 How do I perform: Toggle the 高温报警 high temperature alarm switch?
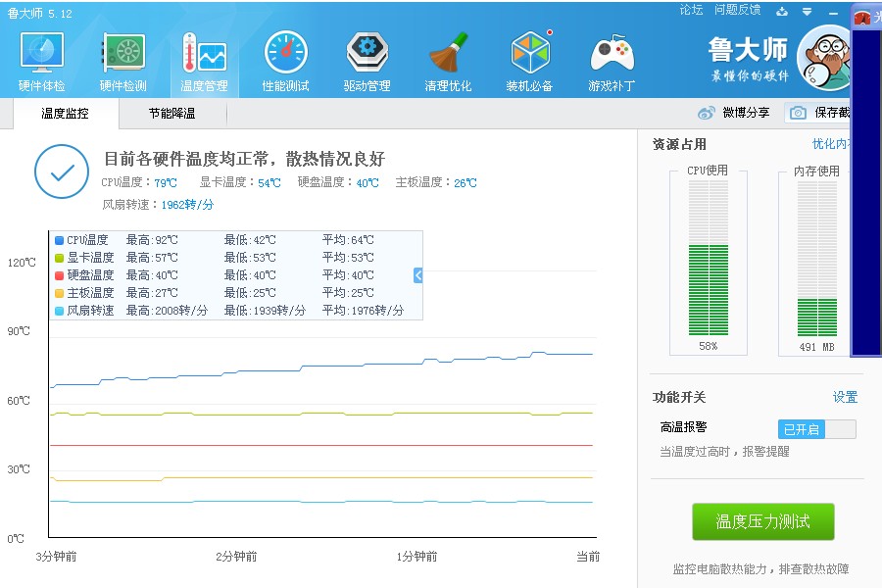(x=816, y=429)
